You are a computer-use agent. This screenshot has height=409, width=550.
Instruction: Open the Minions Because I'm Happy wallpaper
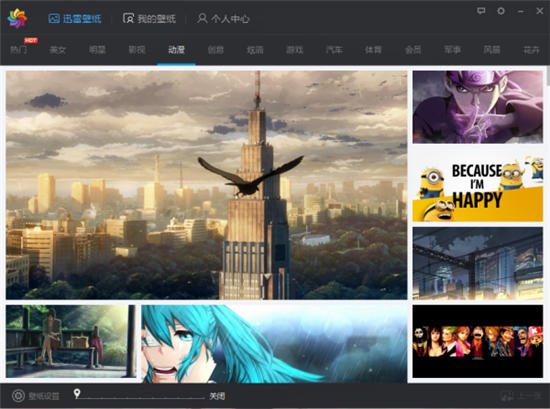click(478, 185)
